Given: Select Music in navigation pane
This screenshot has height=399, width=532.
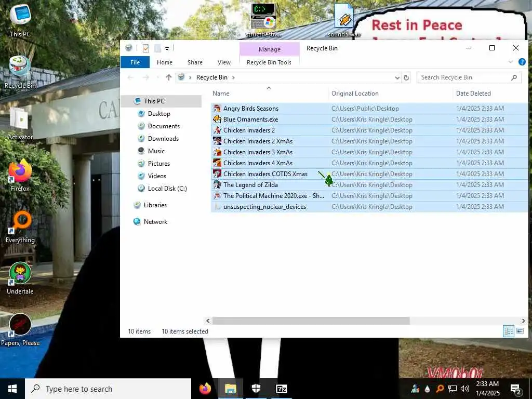Looking at the screenshot, I should pos(156,151).
